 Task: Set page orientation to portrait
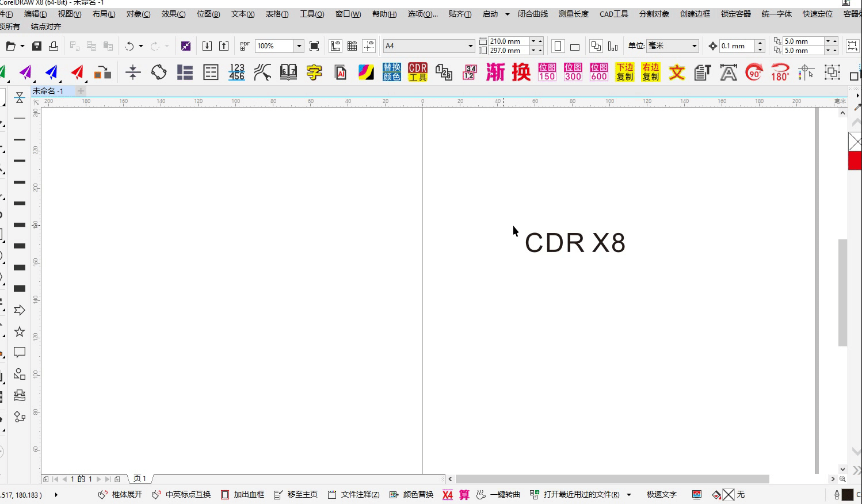click(558, 46)
